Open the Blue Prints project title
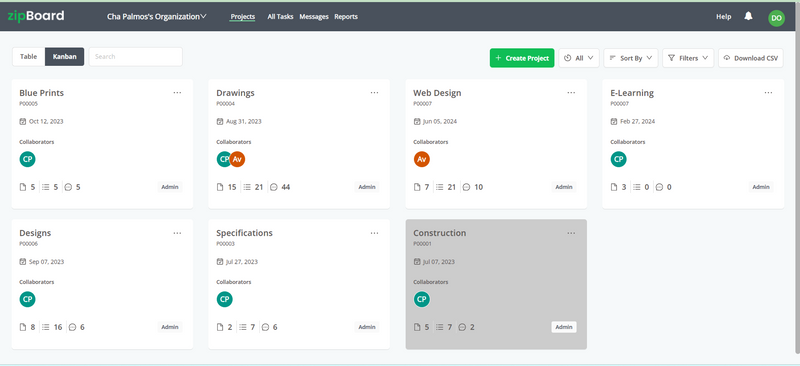The height and width of the screenshot is (366, 800). (x=41, y=93)
